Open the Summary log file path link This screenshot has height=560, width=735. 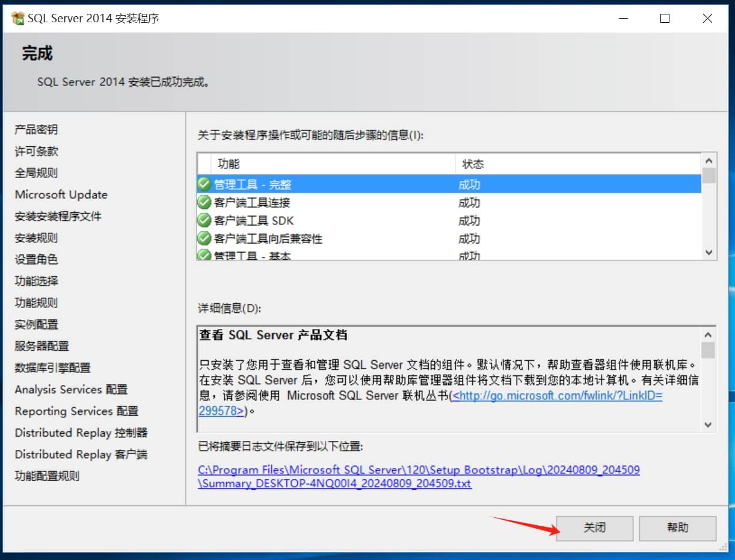click(419, 470)
